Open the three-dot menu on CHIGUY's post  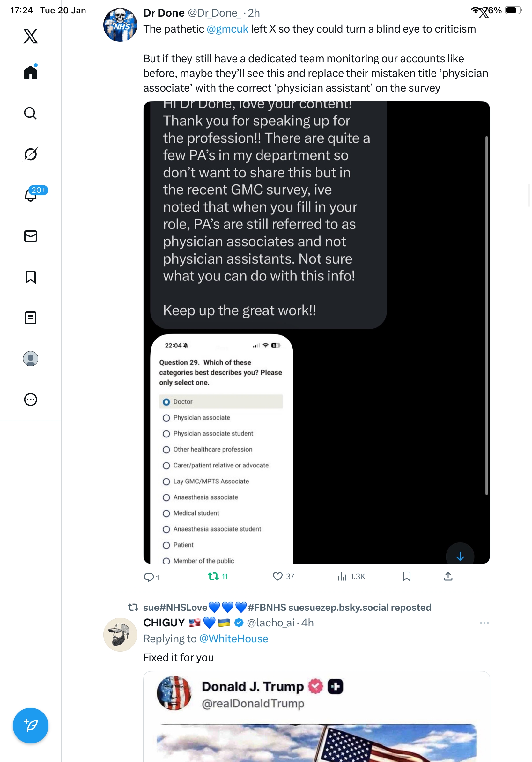(x=484, y=623)
